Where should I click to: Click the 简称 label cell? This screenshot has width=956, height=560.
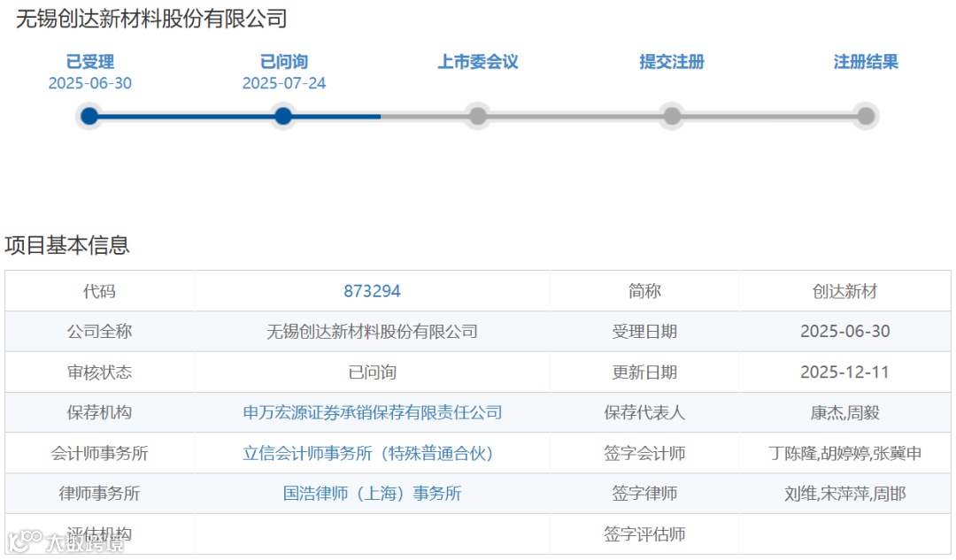point(644,291)
